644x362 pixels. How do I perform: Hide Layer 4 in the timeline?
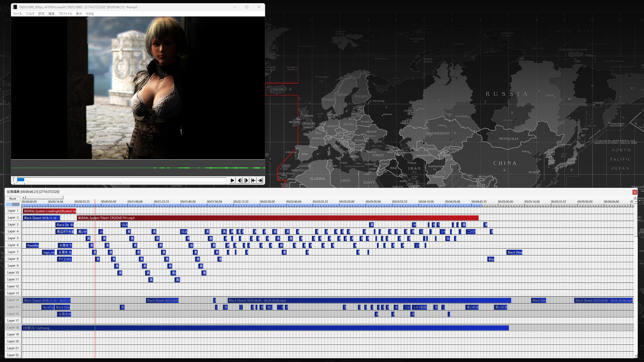tap(13, 231)
